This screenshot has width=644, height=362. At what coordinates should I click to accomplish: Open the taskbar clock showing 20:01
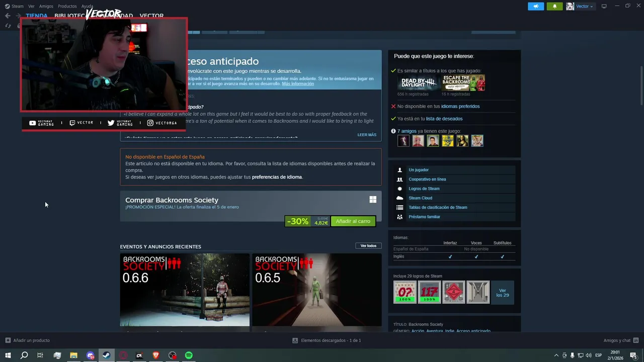point(615,355)
